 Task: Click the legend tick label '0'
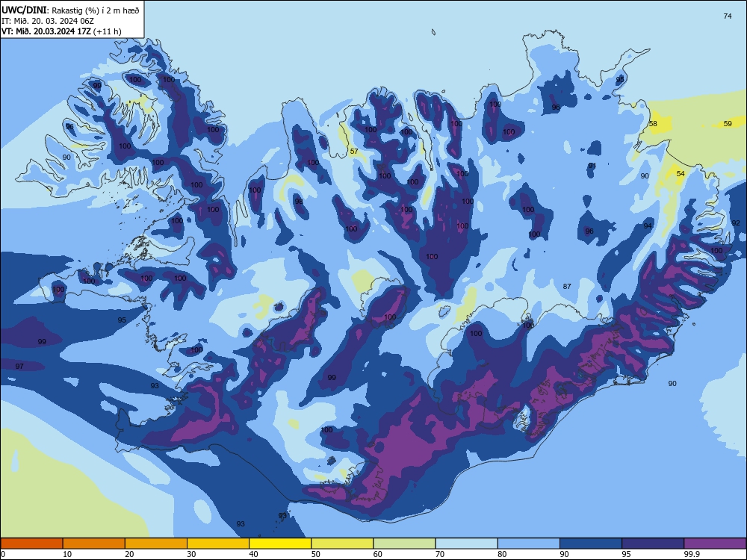(x=3, y=554)
